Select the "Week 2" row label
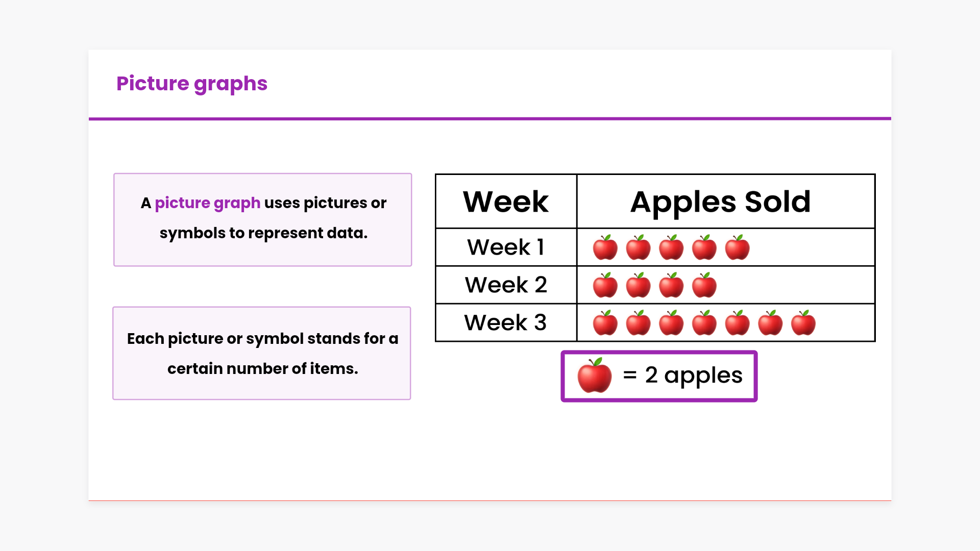 (506, 285)
